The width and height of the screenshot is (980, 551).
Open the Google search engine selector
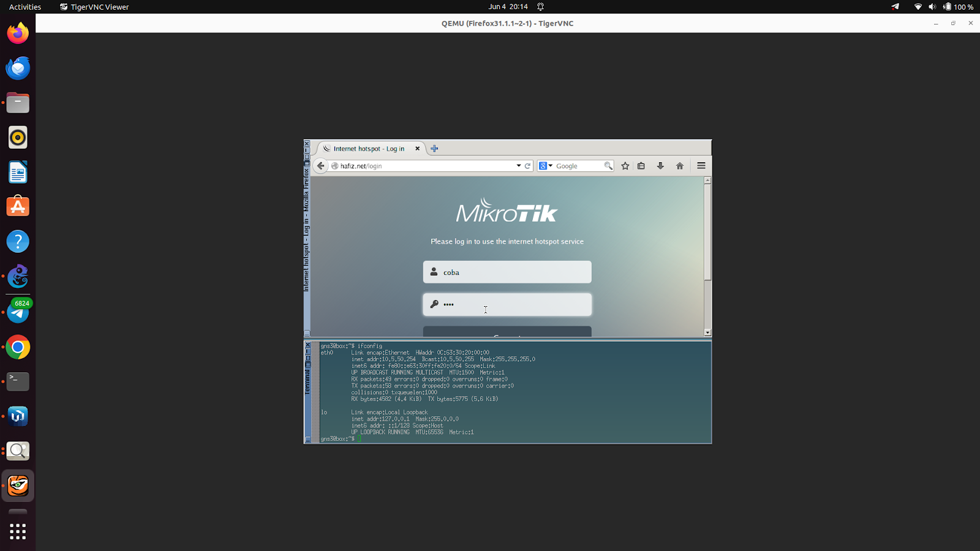(x=546, y=166)
